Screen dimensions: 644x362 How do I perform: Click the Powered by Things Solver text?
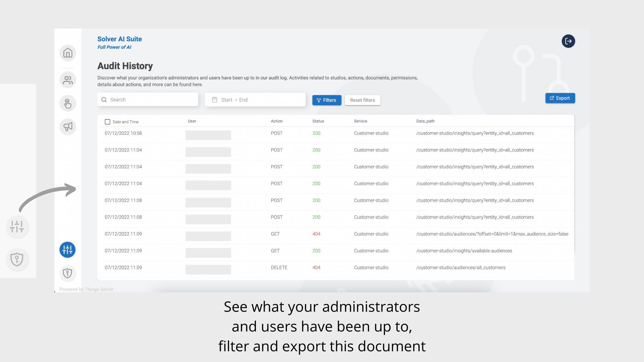point(86,289)
